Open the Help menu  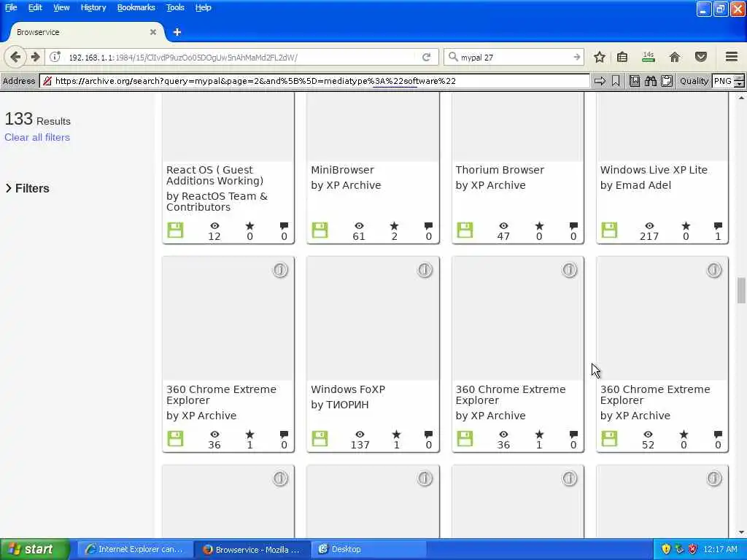tap(203, 7)
